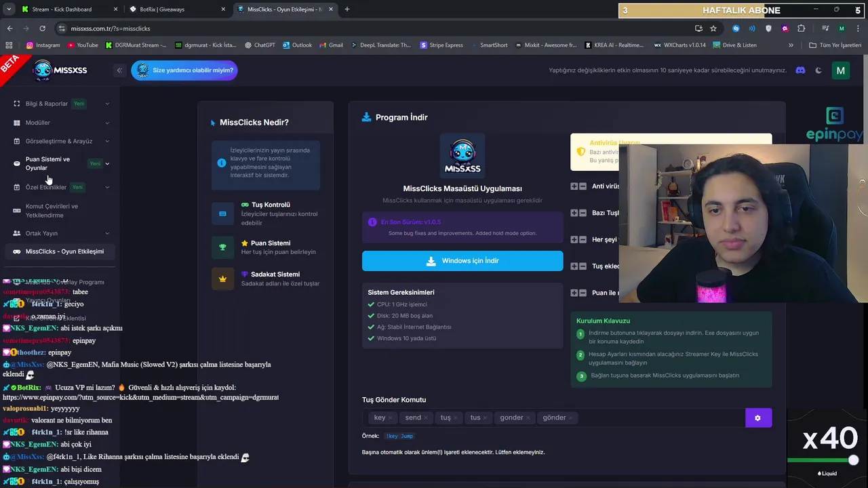Open the purple gear settings button

tap(758, 418)
